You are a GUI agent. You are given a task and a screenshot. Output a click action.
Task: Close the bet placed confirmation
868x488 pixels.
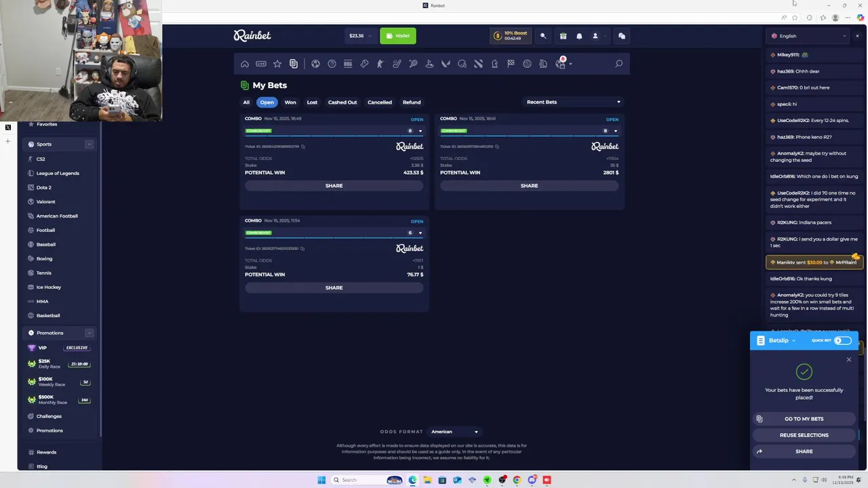pos(848,360)
